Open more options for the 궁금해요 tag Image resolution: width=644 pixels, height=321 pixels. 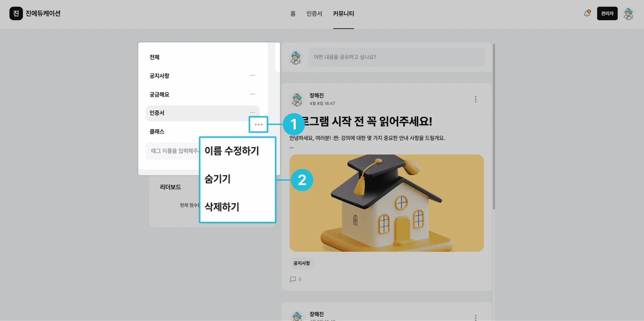pos(253,94)
